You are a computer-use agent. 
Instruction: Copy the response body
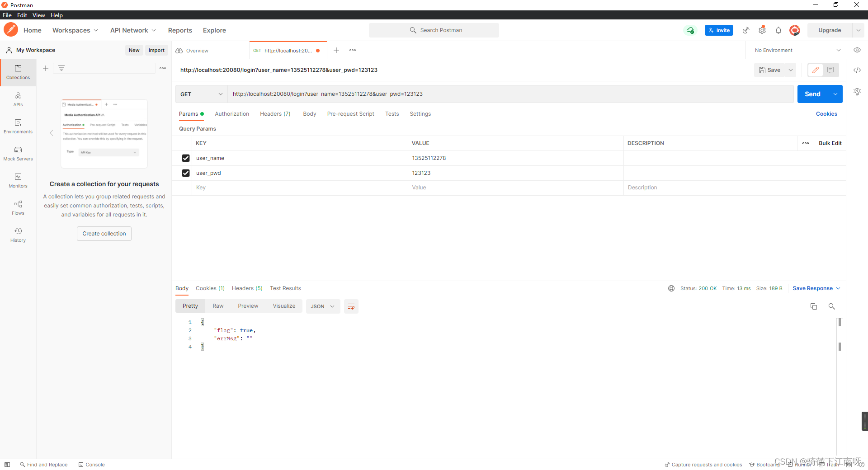(x=814, y=306)
